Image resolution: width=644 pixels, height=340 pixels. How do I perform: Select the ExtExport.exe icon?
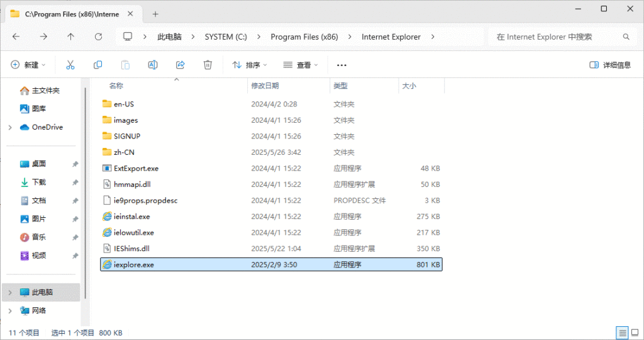click(x=107, y=168)
